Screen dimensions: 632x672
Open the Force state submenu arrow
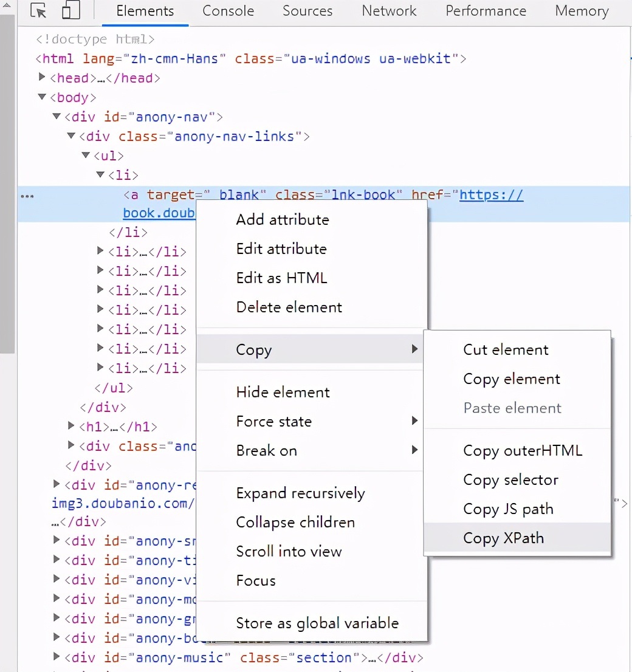(414, 421)
